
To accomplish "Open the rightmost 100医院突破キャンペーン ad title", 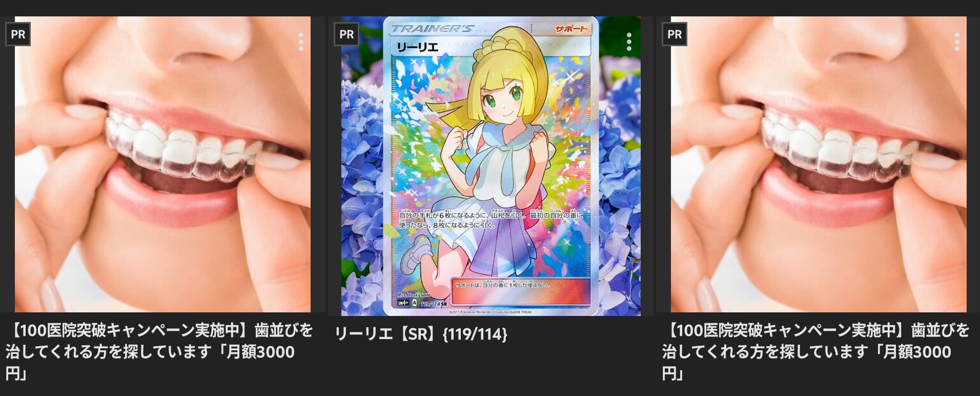I will (815, 352).
